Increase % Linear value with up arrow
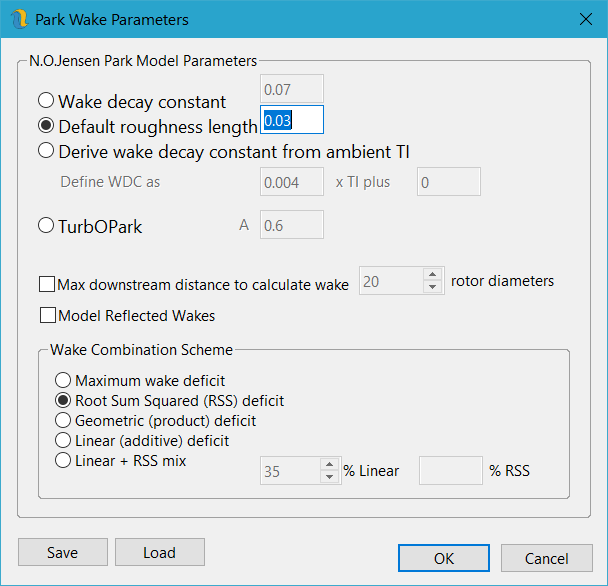 [x=330, y=464]
